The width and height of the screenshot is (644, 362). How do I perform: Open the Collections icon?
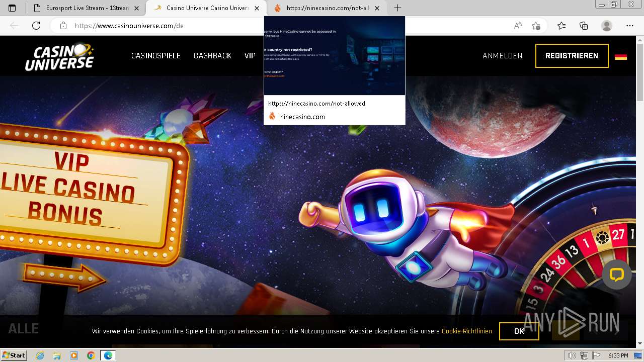coord(584,26)
